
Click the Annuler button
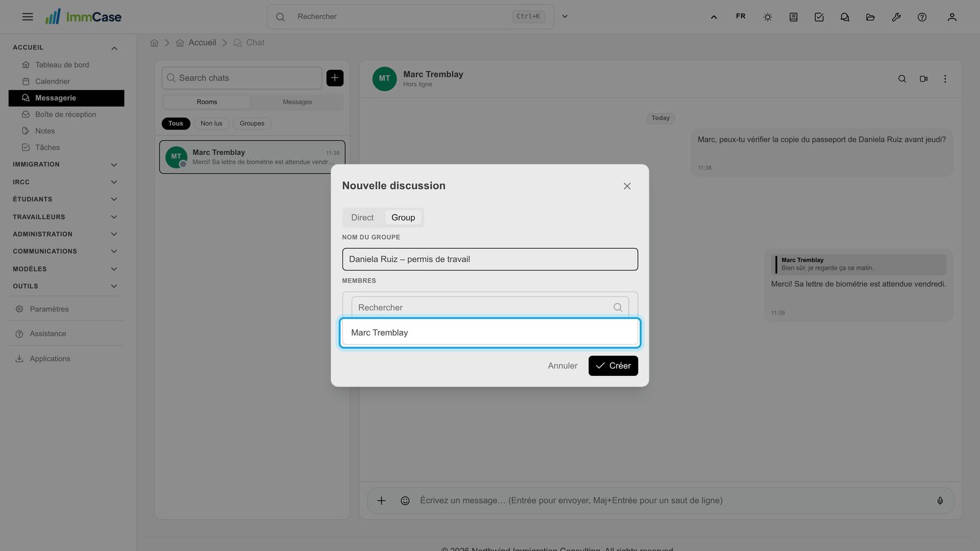[x=562, y=365]
